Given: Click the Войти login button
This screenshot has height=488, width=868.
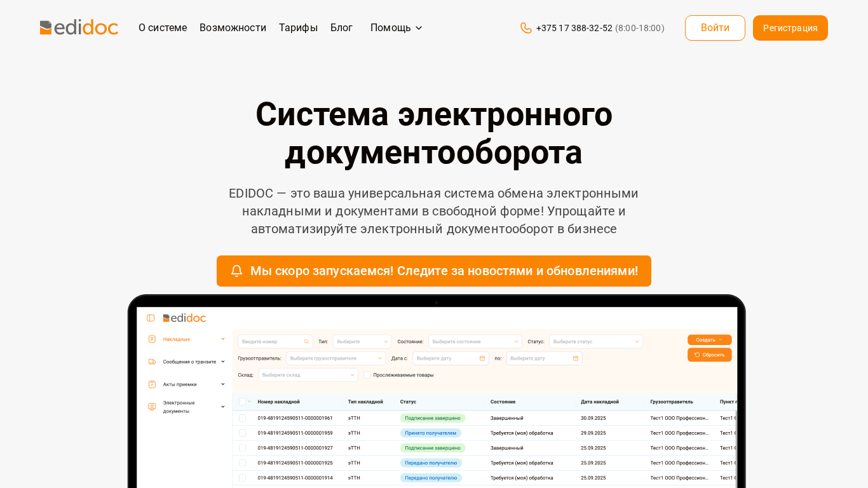Looking at the screenshot, I should click(x=715, y=28).
